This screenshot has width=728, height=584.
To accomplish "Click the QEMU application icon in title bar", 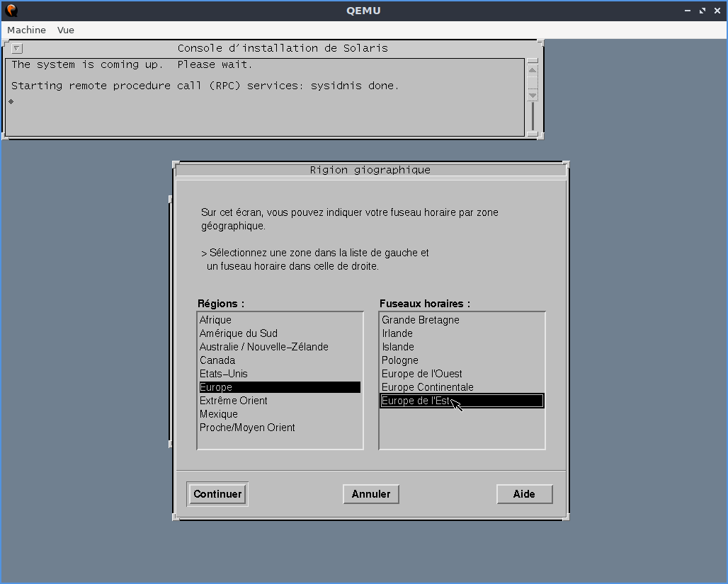I will pyautogui.click(x=11, y=10).
